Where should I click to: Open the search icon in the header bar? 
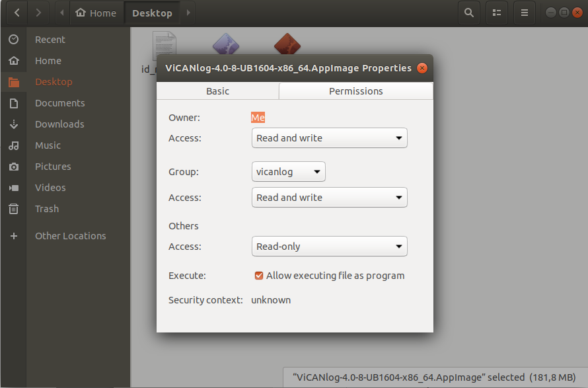pyautogui.click(x=469, y=13)
